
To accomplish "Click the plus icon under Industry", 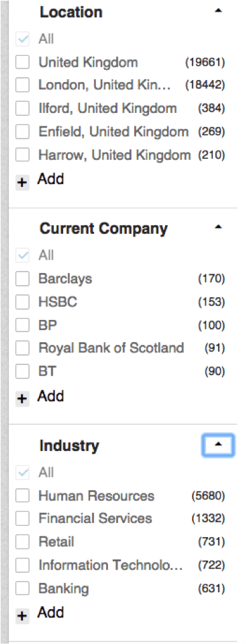I will click(23, 616).
